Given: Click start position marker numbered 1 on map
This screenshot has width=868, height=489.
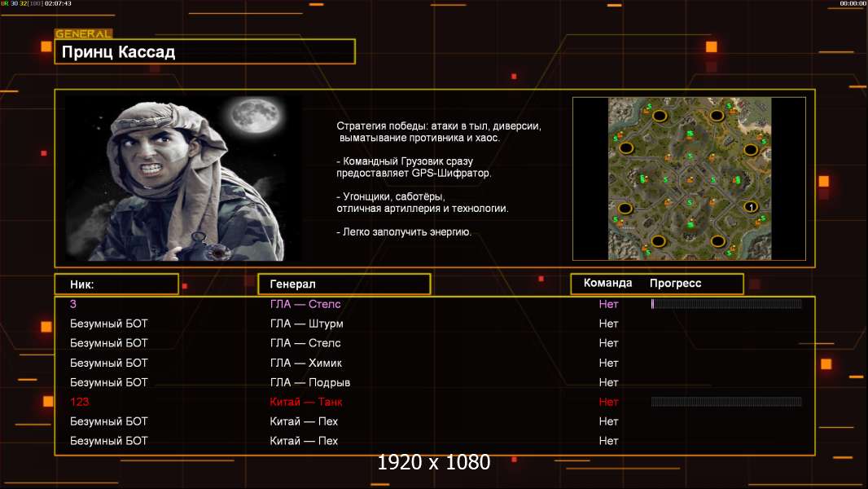Looking at the screenshot, I should click(x=751, y=208).
